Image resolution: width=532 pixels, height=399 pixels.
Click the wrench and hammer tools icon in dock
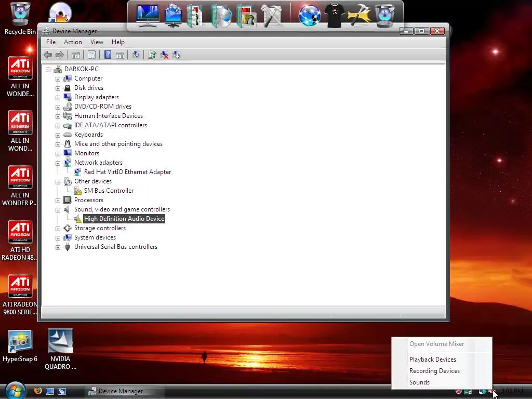271,16
